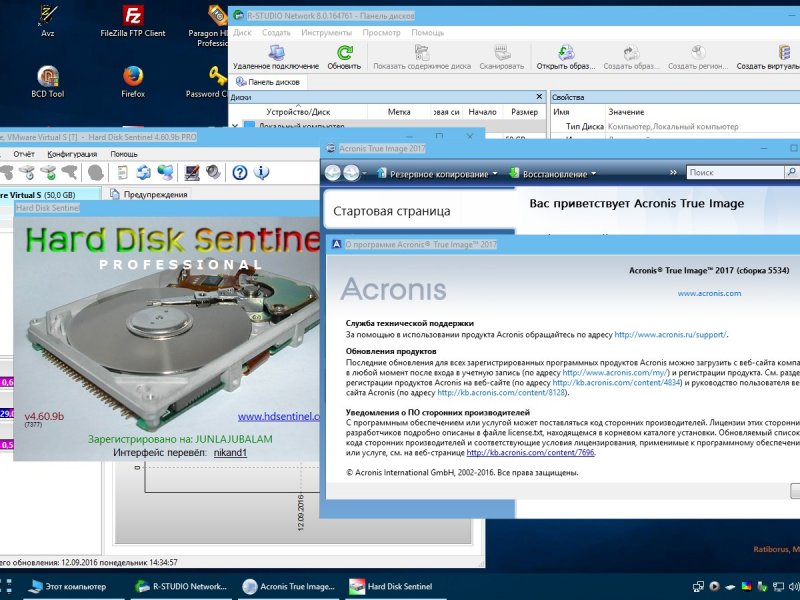The height and width of the screenshot is (600, 800).
Task: Go back using Acronis round back arrow
Action: [333, 173]
